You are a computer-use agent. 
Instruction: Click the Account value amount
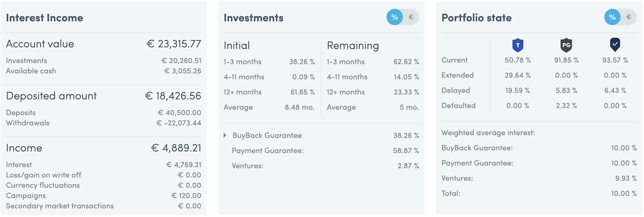174,44
